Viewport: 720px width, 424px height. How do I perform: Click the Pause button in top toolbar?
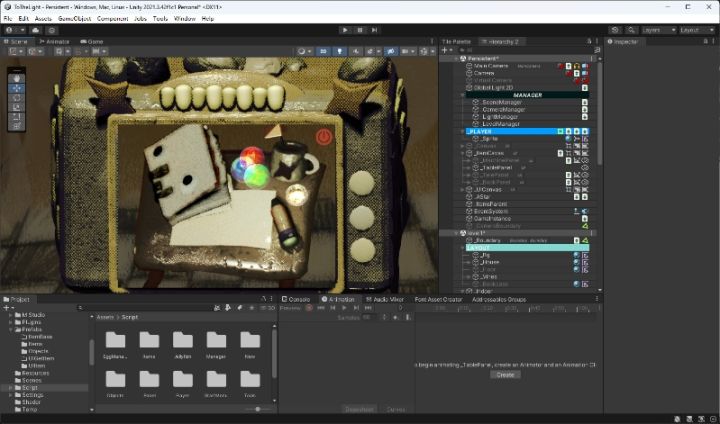pyautogui.click(x=360, y=30)
